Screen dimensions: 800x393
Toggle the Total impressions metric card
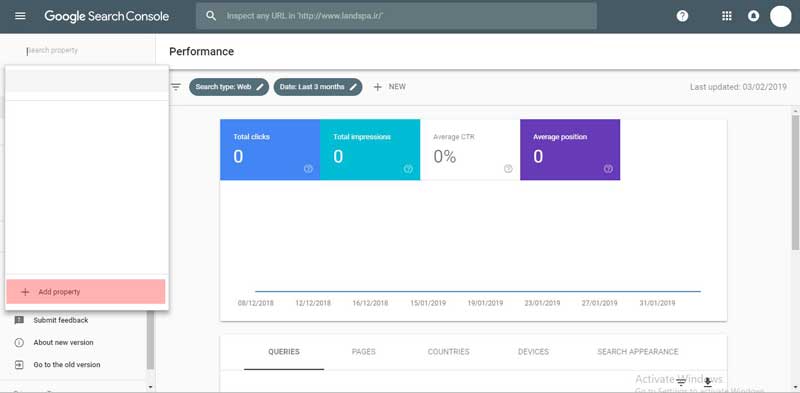click(370, 150)
